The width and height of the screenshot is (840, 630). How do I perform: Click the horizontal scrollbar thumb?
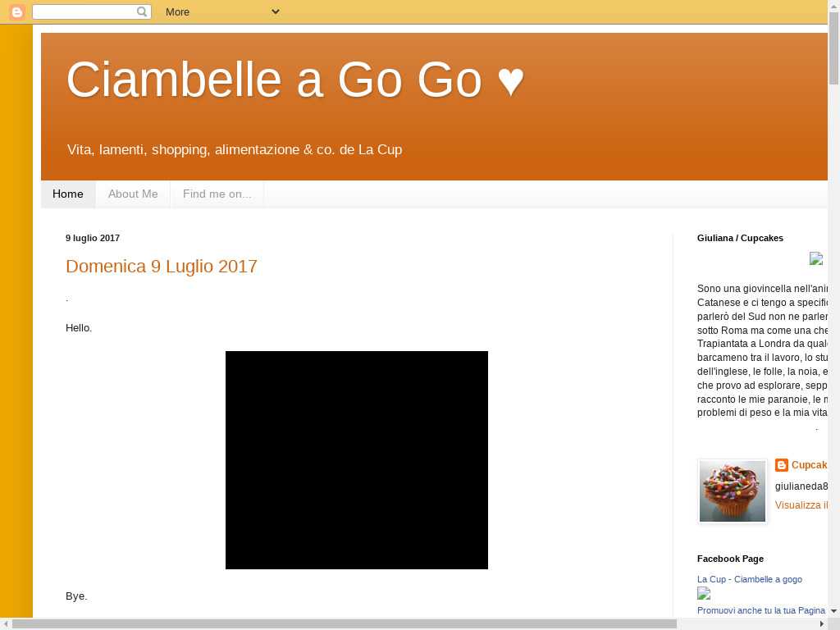(x=345, y=623)
